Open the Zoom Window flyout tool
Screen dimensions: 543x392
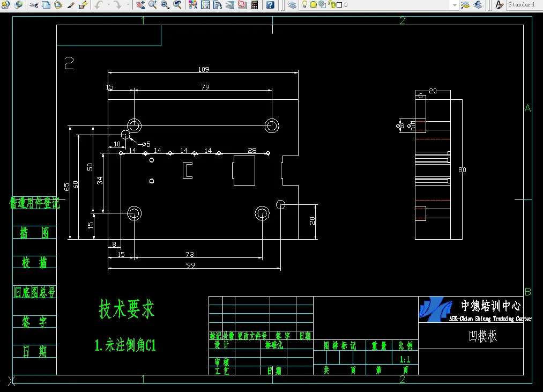[x=165, y=4]
